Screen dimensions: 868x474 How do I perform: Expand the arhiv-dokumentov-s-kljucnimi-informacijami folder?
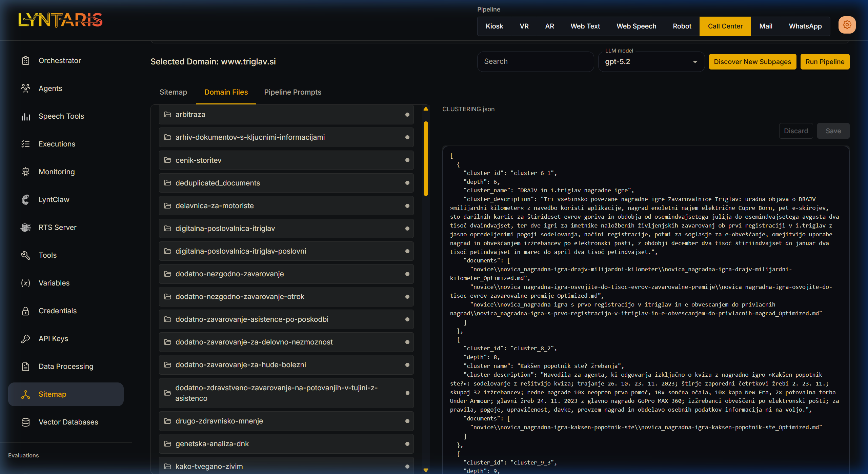click(x=286, y=137)
